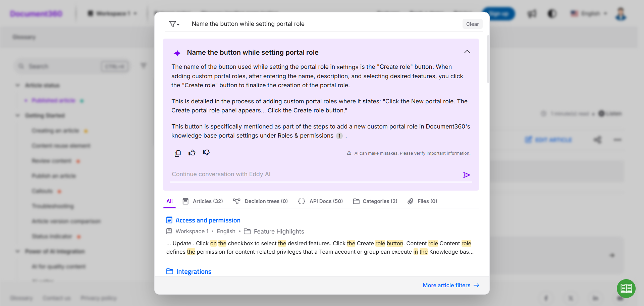Image resolution: width=644 pixels, height=306 pixels.
Task: Open the Access and permission result
Action: click(208, 220)
